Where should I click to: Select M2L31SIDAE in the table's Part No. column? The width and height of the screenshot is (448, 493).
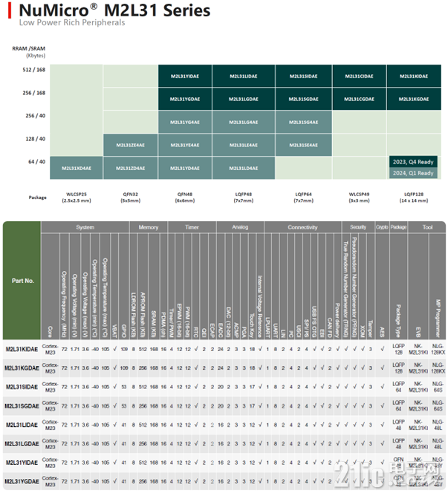(x=22, y=387)
